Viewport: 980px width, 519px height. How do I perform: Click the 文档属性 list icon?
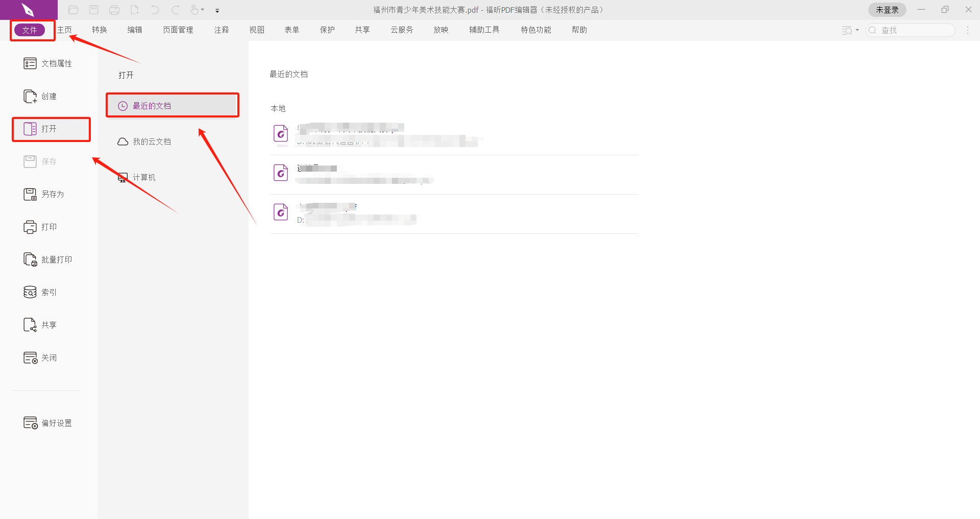30,63
